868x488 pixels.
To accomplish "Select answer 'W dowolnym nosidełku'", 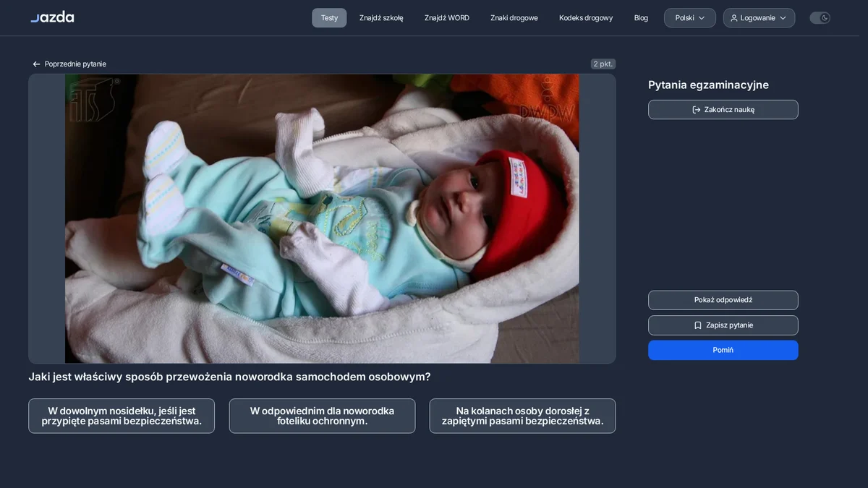I will tap(122, 416).
